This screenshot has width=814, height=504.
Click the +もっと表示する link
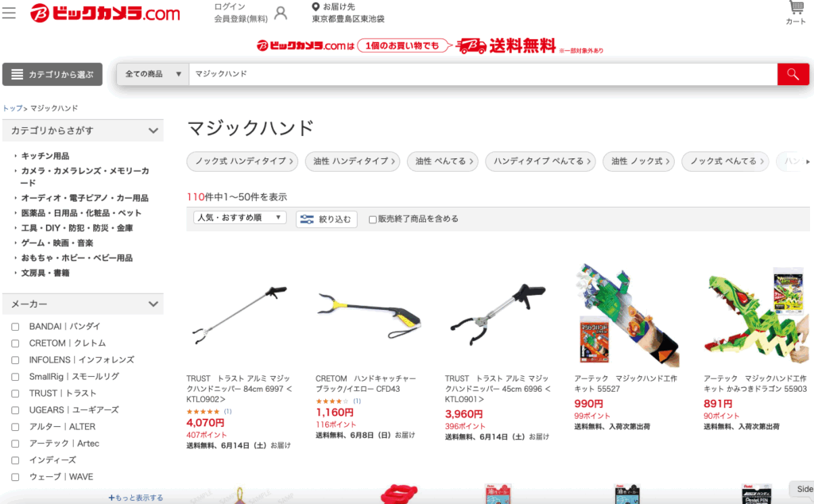tap(136, 498)
